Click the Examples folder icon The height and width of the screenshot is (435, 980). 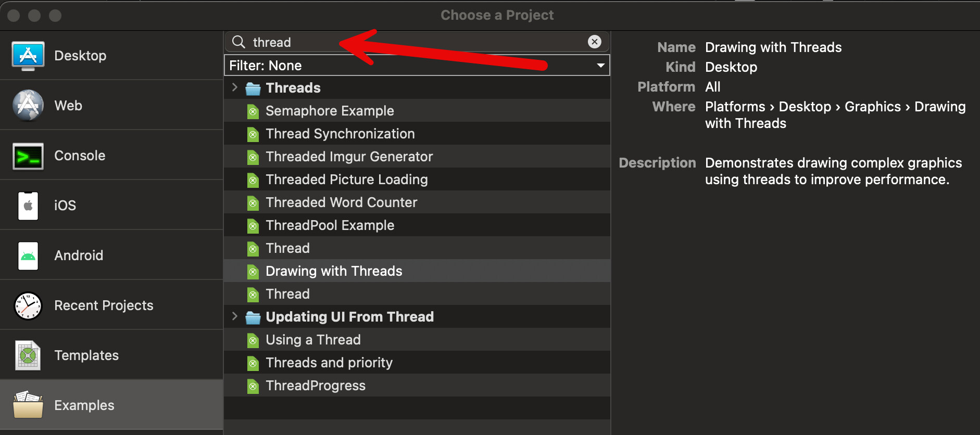[28, 405]
